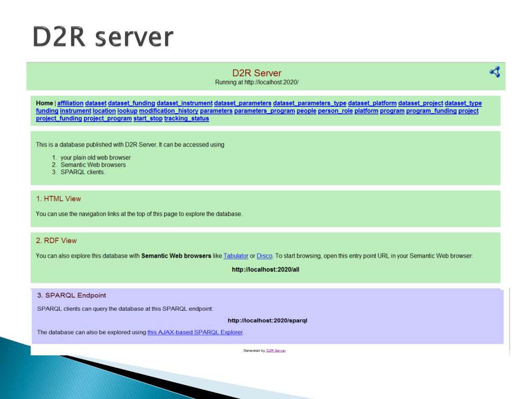Open modification_history link
532x399 pixels.
point(169,111)
